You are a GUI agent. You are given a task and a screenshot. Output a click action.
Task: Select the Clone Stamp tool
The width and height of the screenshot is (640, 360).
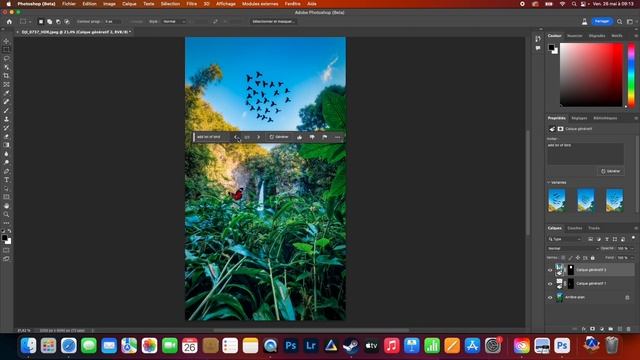click(x=6, y=119)
